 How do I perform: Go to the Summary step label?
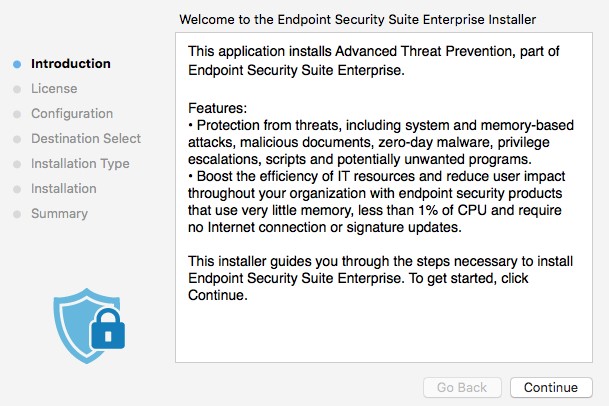pos(59,214)
